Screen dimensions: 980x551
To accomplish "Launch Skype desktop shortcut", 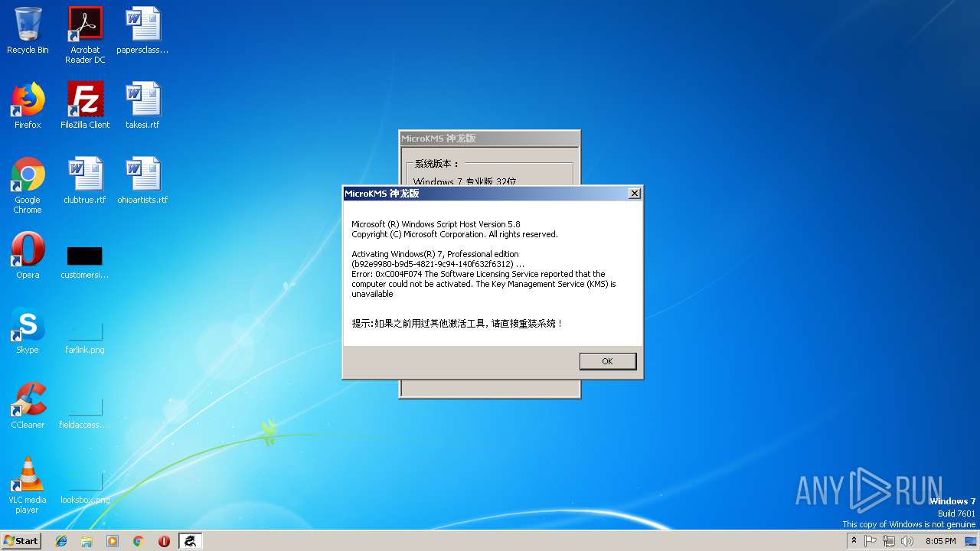I will (28, 331).
